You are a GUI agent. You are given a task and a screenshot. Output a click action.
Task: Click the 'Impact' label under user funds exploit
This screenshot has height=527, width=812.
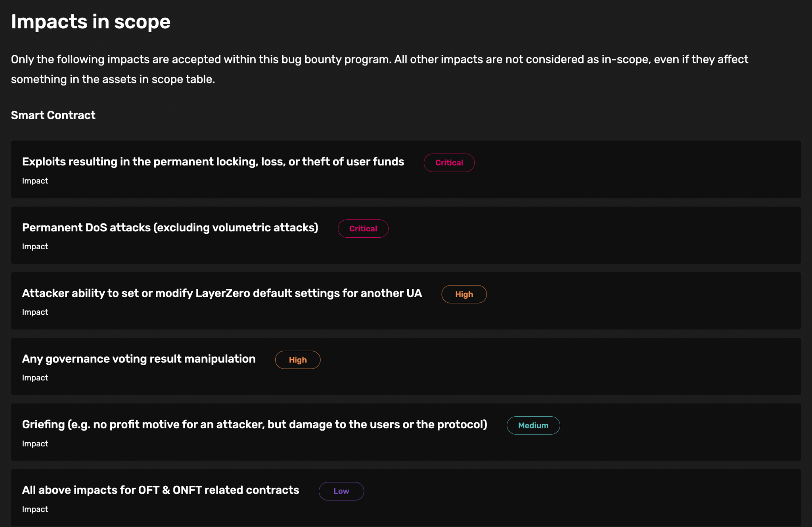pos(35,181)
